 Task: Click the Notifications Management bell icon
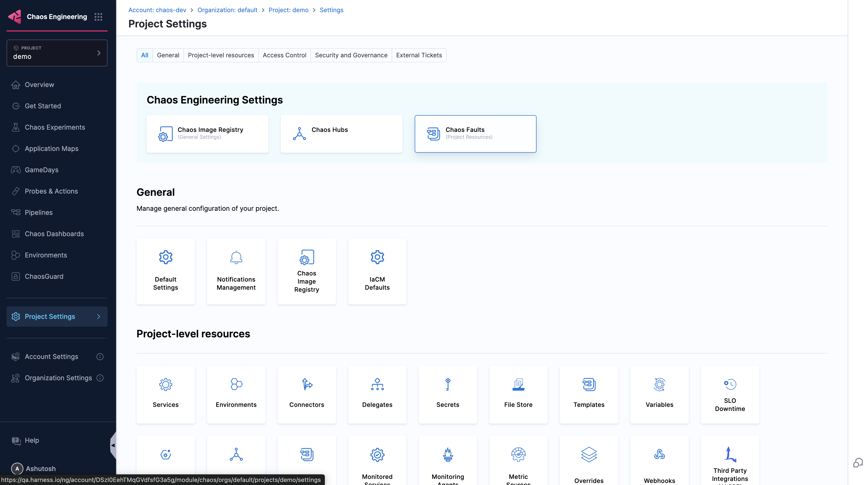236,258
